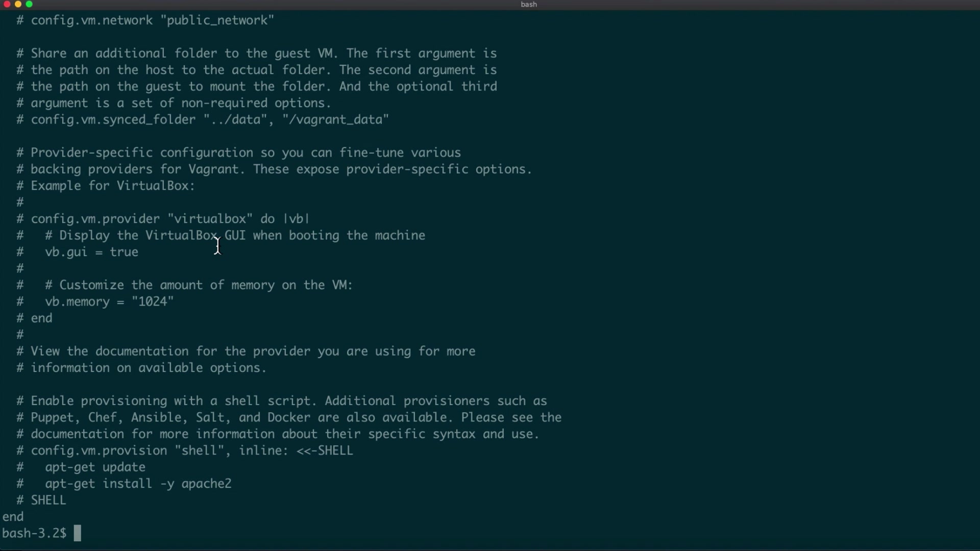980x551 pixels.
Task: Click the "/vagrant_data" path string
Action: point(336,120)
